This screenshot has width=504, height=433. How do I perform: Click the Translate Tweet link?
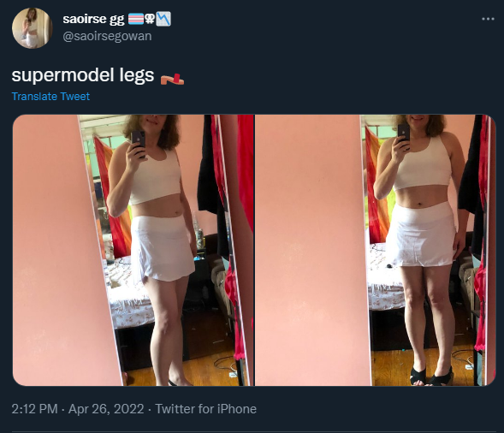[50, 97]
